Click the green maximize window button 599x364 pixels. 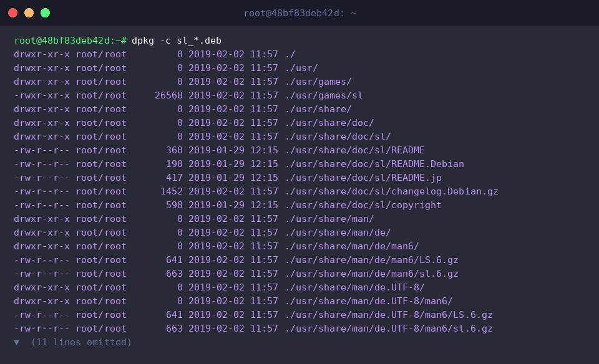coord(45,13)
